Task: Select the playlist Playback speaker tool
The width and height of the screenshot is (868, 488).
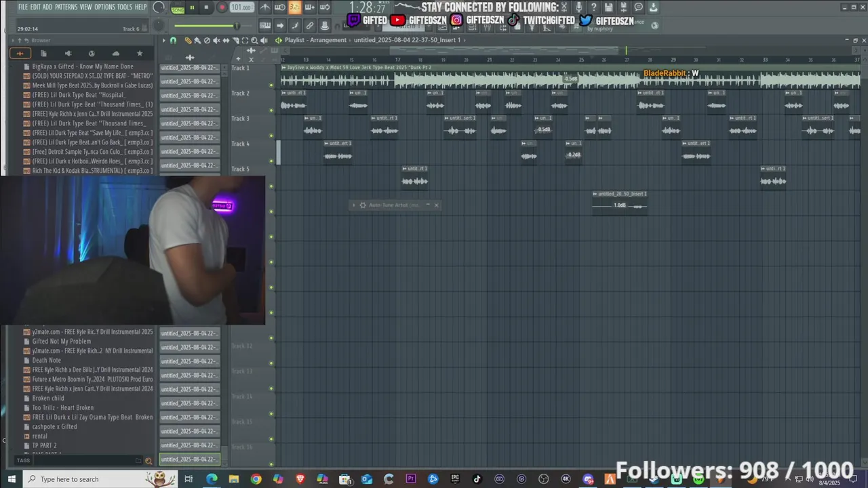Action: coord(264,40)
